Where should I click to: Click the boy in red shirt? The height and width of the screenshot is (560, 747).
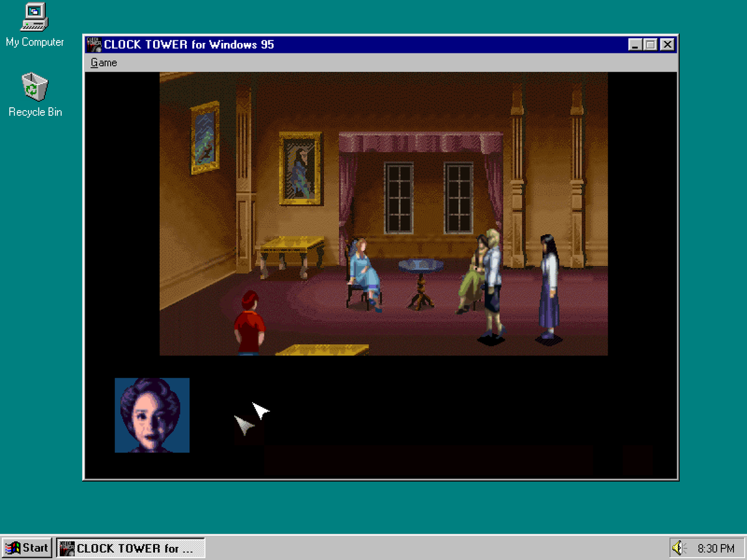pos(249,322)
